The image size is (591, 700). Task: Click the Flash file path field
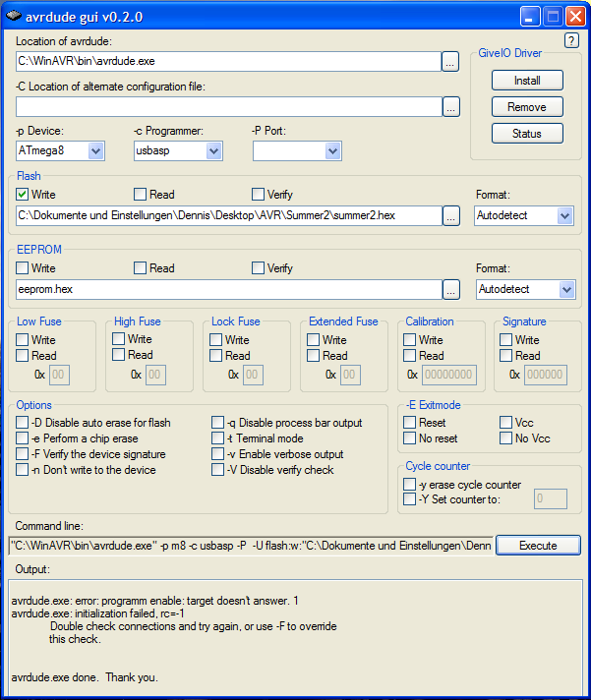point(229,216)
